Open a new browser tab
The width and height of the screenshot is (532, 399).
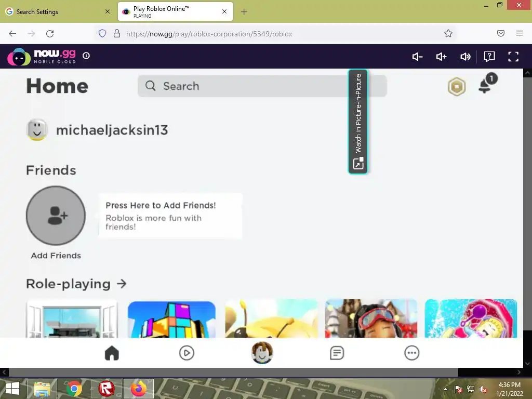coord(244,12)
